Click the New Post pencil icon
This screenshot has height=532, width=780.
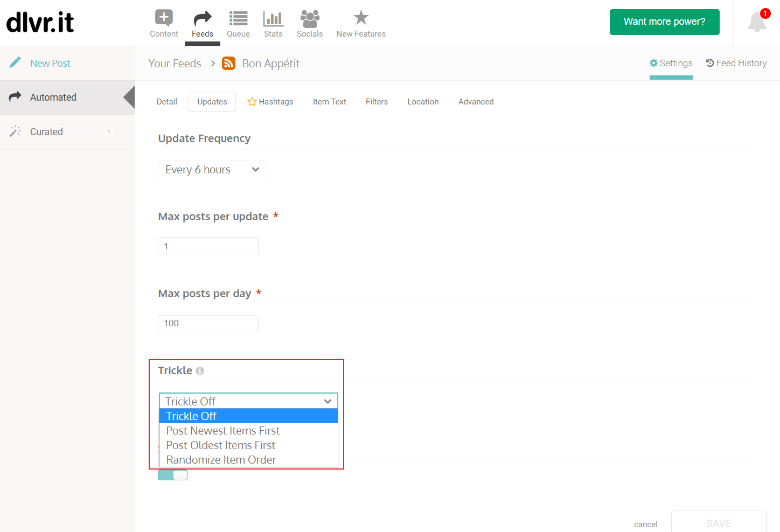15,62
